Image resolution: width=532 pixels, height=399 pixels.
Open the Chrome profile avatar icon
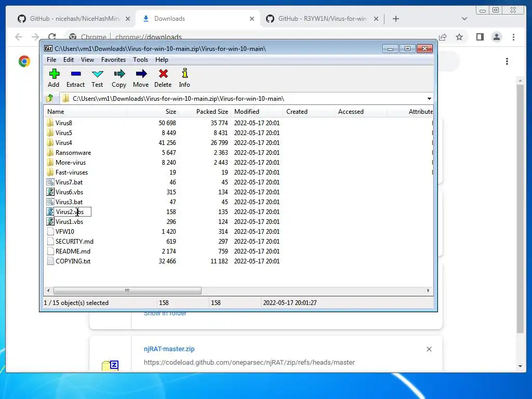[x=496, y=37]
